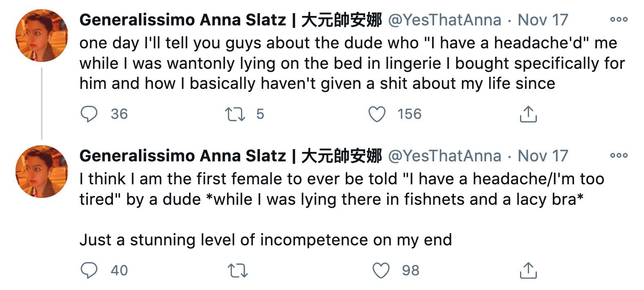Open more options menu on second tweet

[x=618, y=155]
